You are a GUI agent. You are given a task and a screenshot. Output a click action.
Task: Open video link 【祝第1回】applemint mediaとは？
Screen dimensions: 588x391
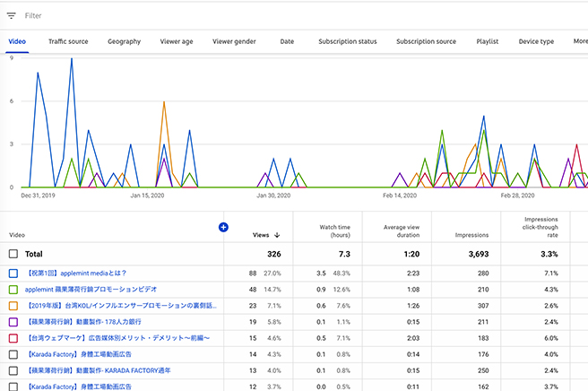click(x=76, y=274)
